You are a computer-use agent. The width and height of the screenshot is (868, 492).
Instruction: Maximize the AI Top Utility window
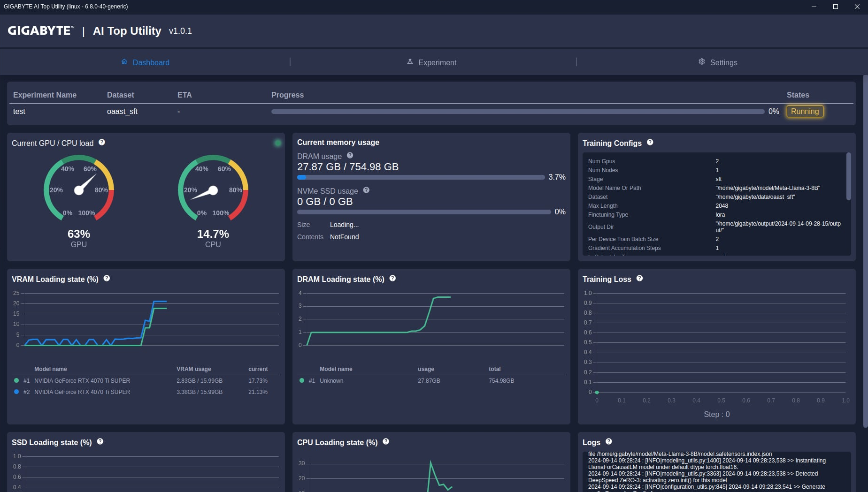(x=836, y=7)
